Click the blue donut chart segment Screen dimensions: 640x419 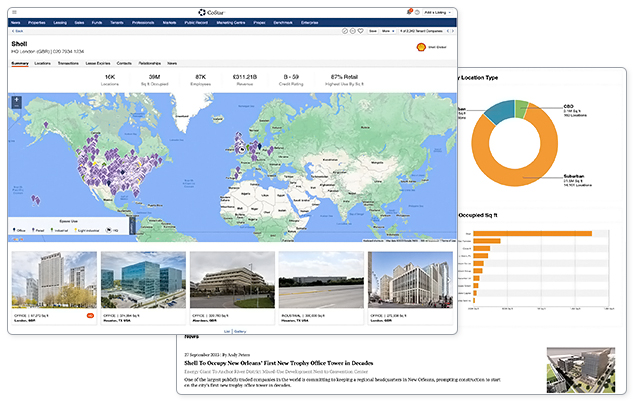point(500,111)
